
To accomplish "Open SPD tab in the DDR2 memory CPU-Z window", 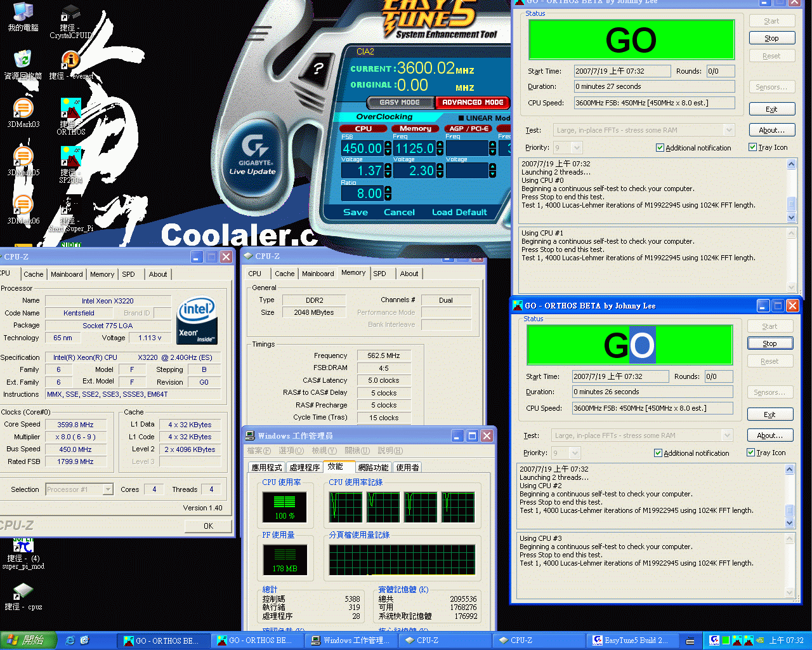I will 379,274.
